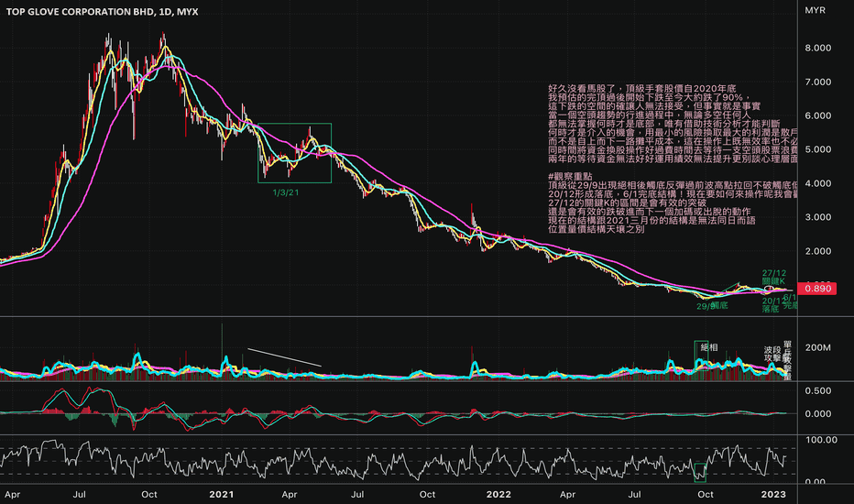
Task: Click the 0.000 MACD axis label
Action: [x=818, y=413]
